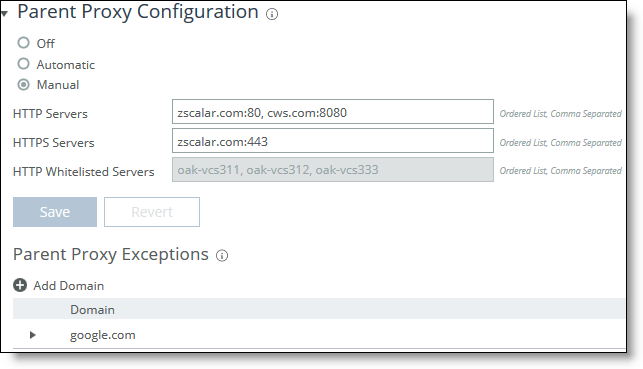Image resolution: width=643 pixels, height=369 pixels.
Task: Show info icon beside Parent Proxy Exceptions
Action: click(x=222, y=256)
